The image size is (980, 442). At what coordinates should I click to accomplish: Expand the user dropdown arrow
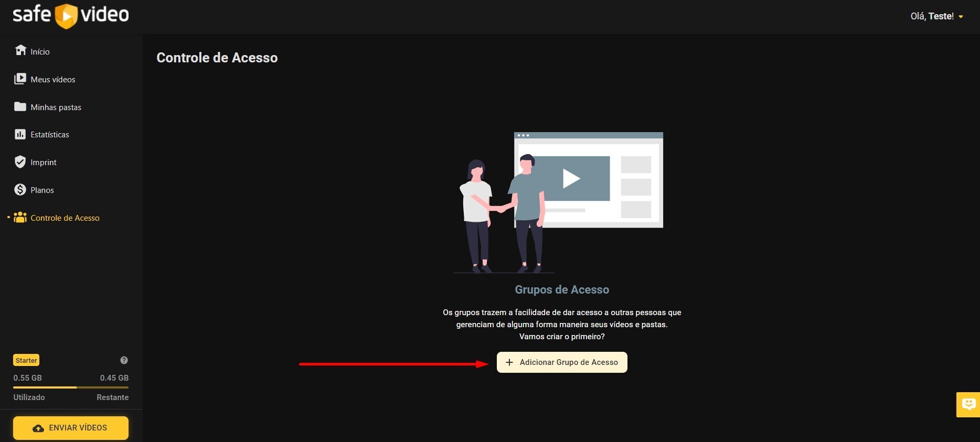tap(961, 17)
